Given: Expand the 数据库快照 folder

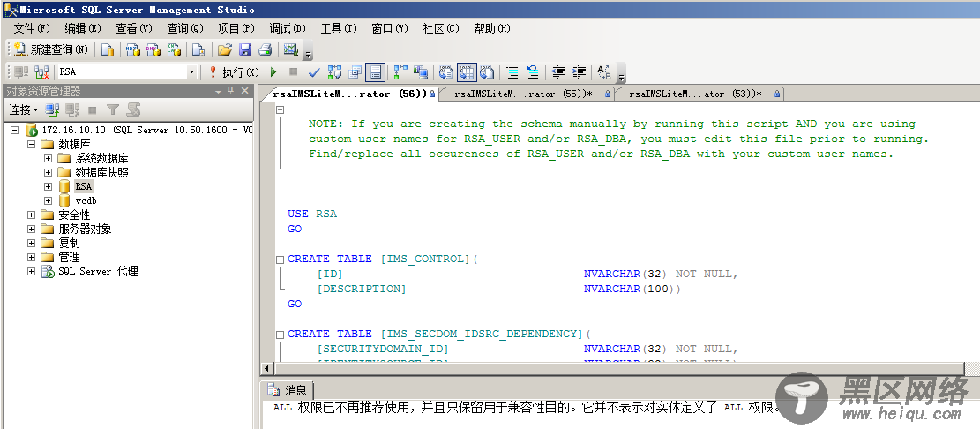Looking at the screenshot, I should [49, 172].
